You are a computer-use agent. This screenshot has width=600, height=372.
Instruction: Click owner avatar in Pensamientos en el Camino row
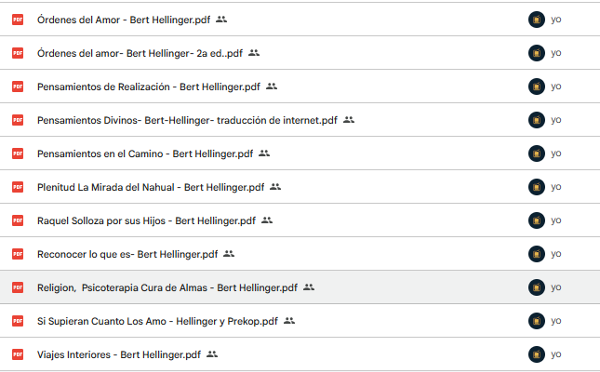[536, 153]
